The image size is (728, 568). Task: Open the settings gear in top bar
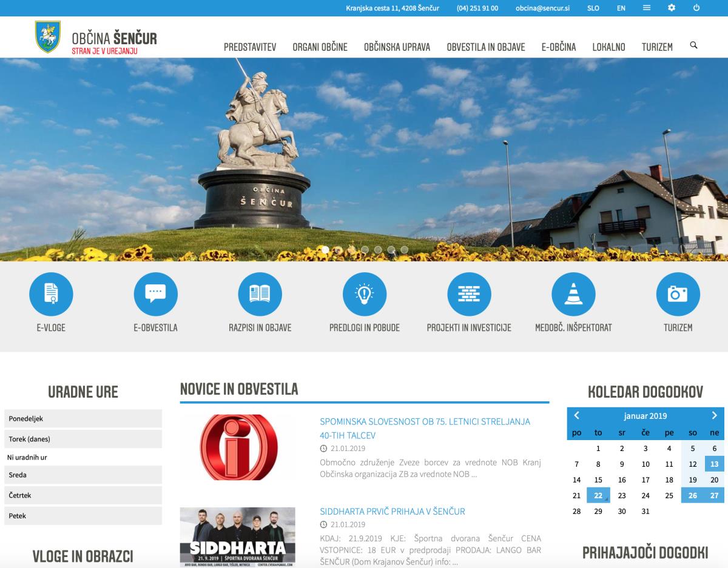click(671, 8)
